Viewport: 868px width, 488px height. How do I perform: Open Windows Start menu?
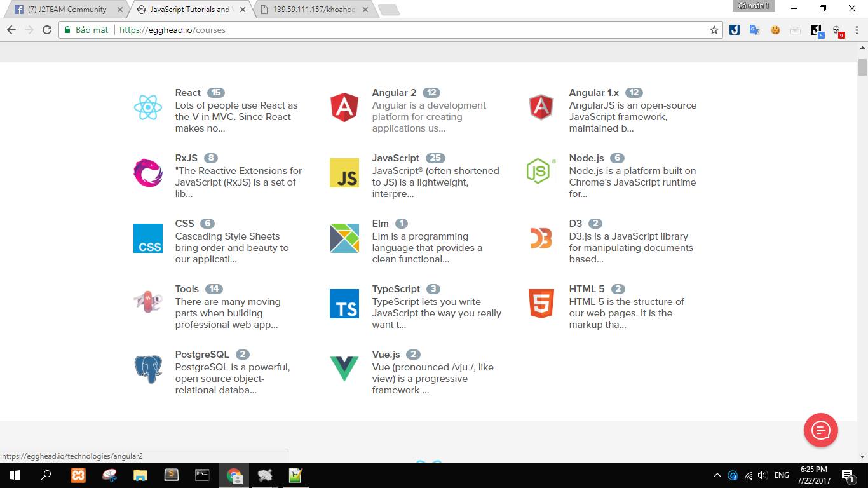click(x=15, y=475)
